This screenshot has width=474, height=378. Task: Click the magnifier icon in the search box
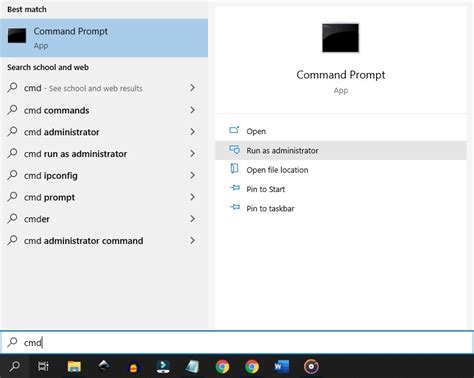[x=12, y=342]
